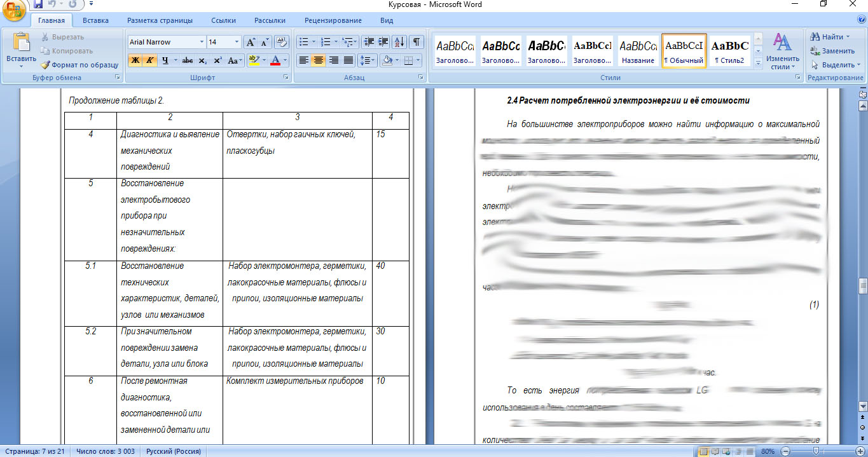Image resolution: width=868 pixels, height=457 pixels.
Task: Click the Increase Indent icon
Action: click(x=383, y=42)
